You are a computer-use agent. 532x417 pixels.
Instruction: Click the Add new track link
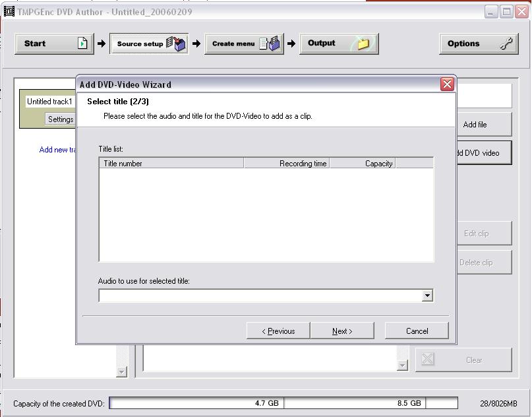pyautogui.click(x=57, y=150)
